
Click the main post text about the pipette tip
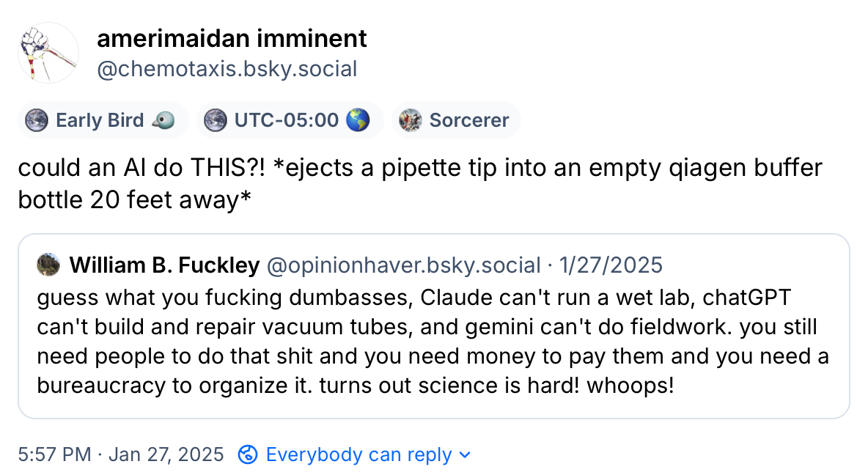pyautogui.click(x=420, y=183)
